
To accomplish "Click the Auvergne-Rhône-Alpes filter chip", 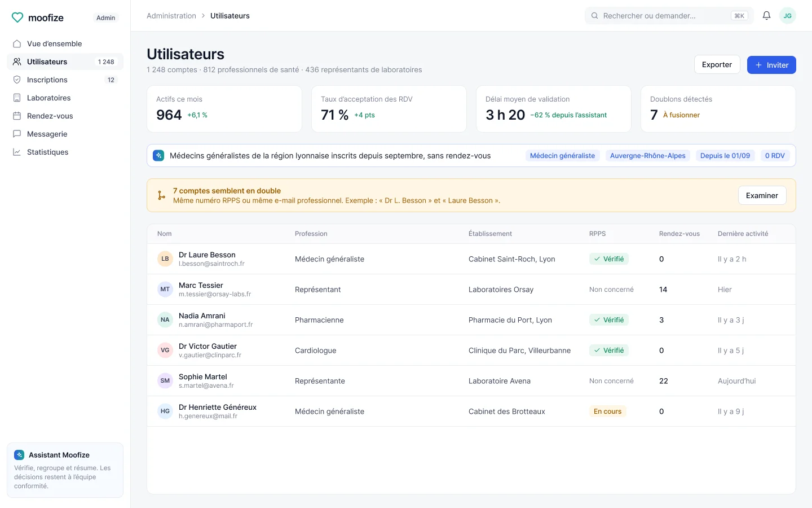I will click(x=648, y=156).
